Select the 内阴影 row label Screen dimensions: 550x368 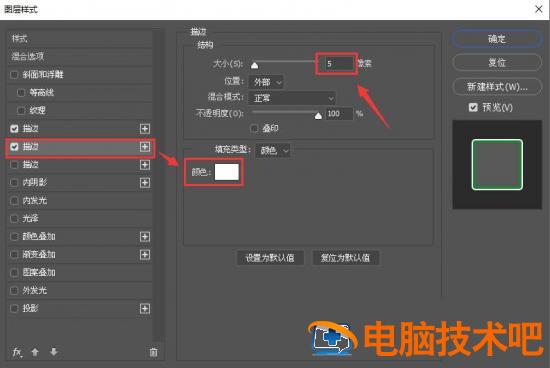pyautogui.click(x=35, y=182)
